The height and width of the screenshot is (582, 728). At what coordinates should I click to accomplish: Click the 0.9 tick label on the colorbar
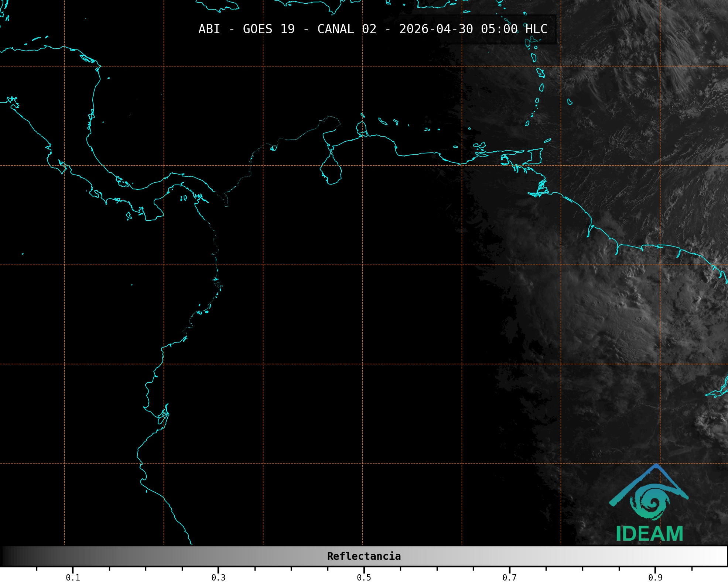pos(655,577)
